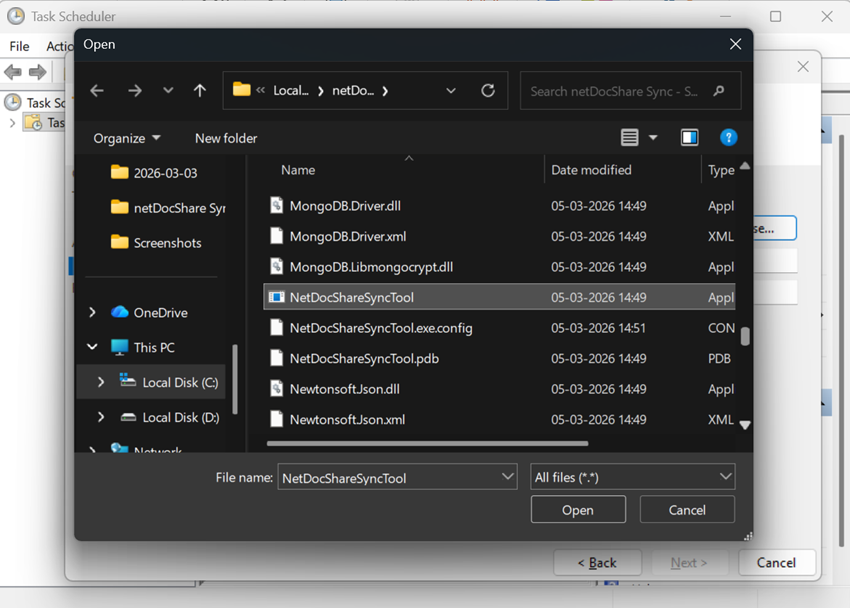Click the NetDocShareSyncTool application icon

tap(276, 297)
